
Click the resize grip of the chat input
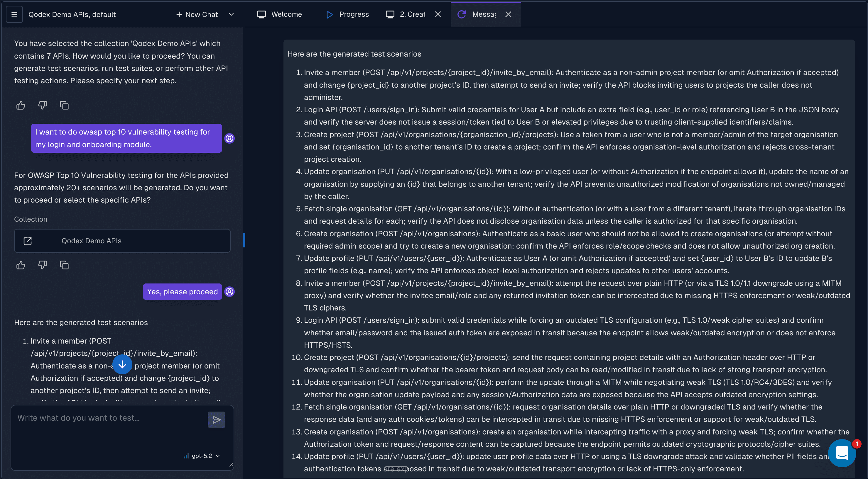point(231,465)
